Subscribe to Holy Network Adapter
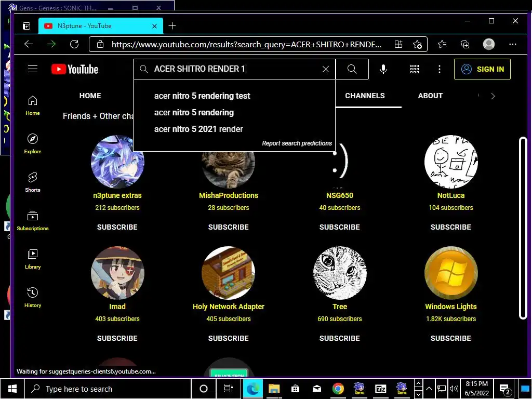 click(229, 338)
